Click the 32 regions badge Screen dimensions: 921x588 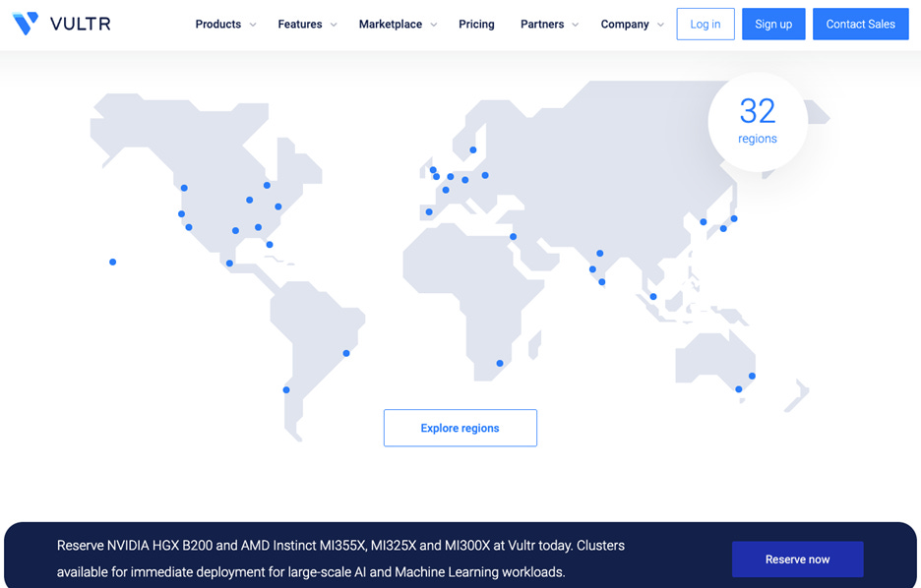[758, 122]
